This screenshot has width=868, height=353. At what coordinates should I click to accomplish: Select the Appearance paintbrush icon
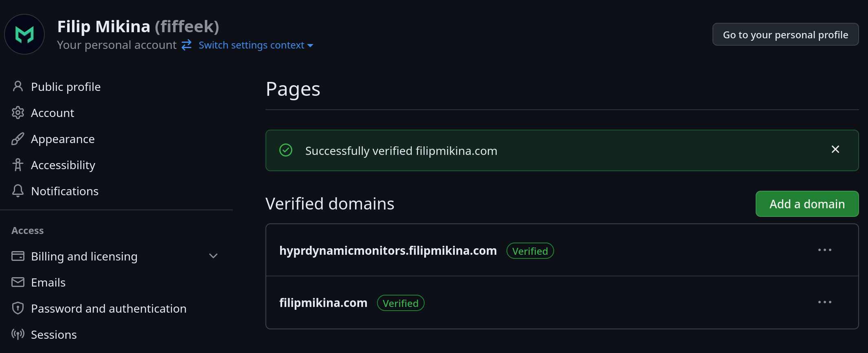pos(18,139)
